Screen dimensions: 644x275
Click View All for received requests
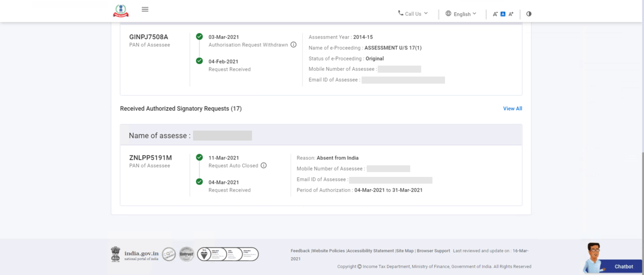(x=512, y=109)
